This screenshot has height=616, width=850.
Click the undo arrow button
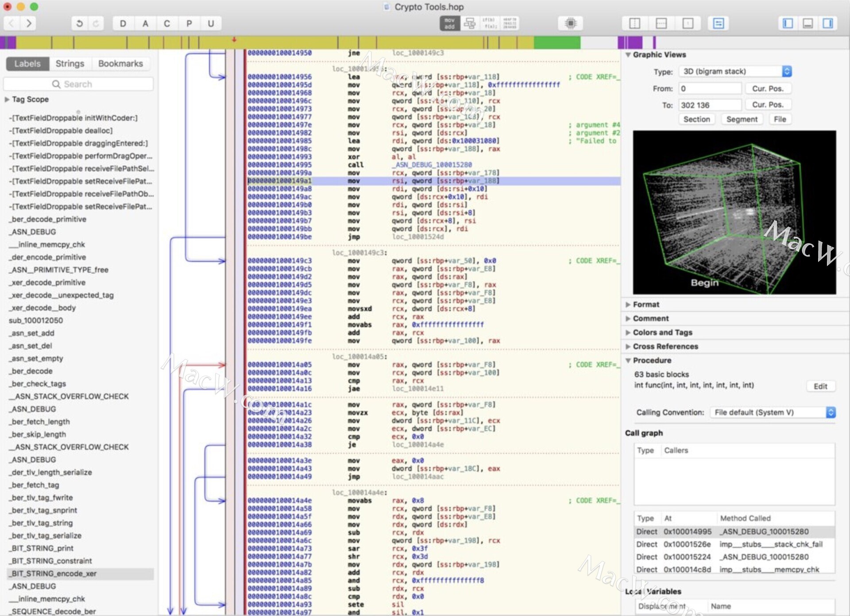pos(80,23)
